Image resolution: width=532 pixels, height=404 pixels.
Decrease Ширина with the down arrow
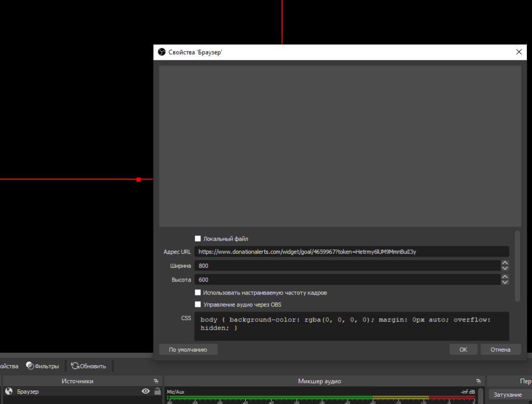(504, 268)
